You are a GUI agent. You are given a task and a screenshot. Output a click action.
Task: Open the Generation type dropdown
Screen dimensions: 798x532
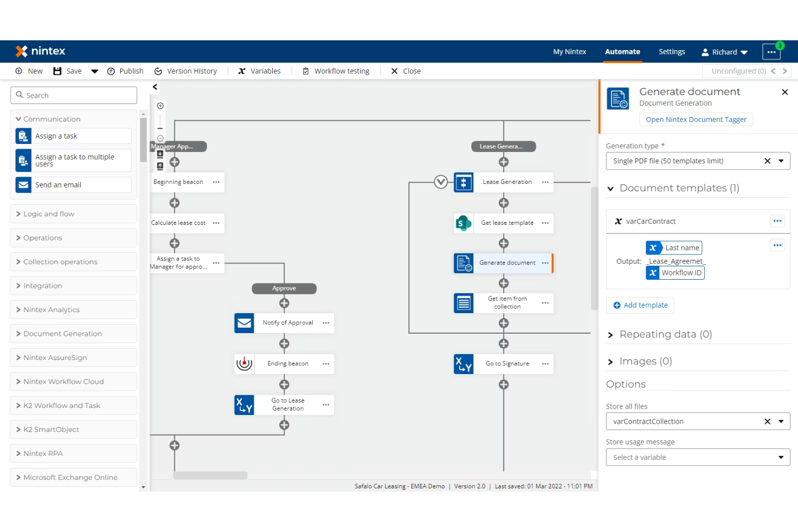tap(781, 161)
